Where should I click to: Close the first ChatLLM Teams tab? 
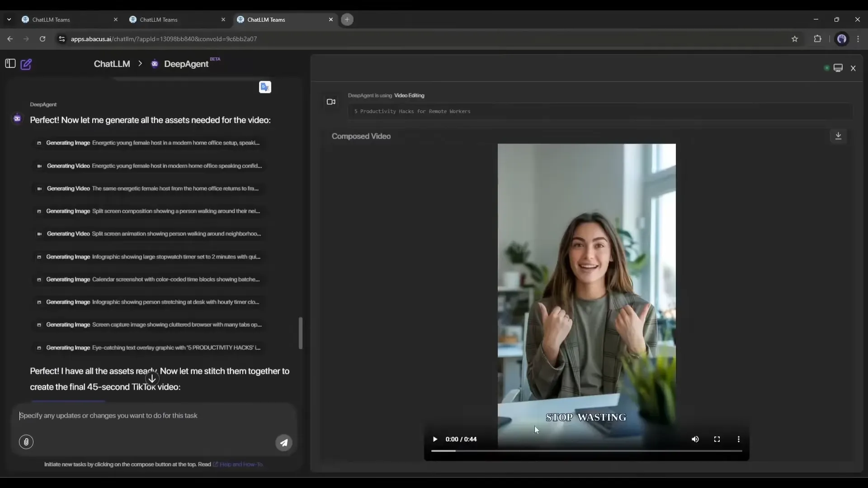tap(116, 19)
